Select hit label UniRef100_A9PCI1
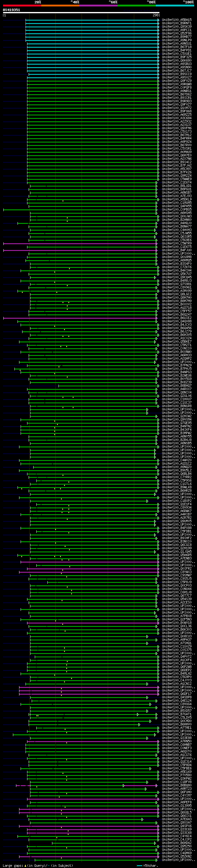 [x=177, y=30]
